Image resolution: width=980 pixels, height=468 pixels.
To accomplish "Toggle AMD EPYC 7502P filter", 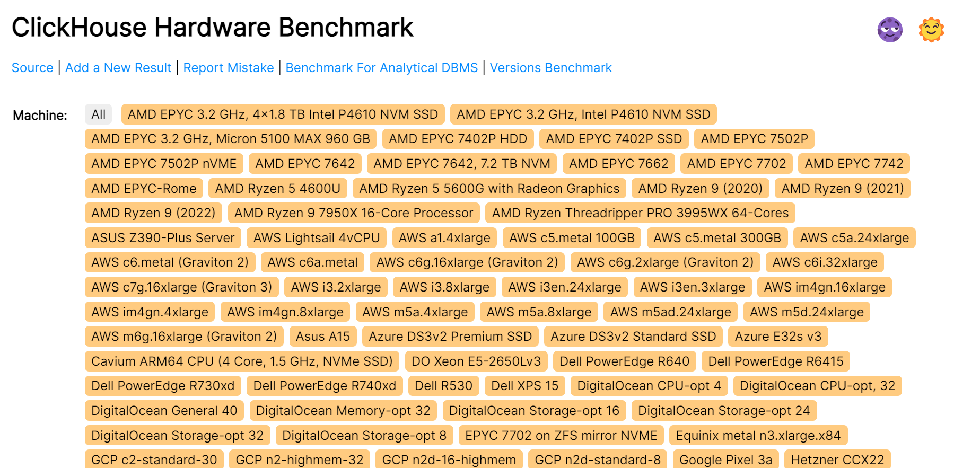I will [755, 139].
